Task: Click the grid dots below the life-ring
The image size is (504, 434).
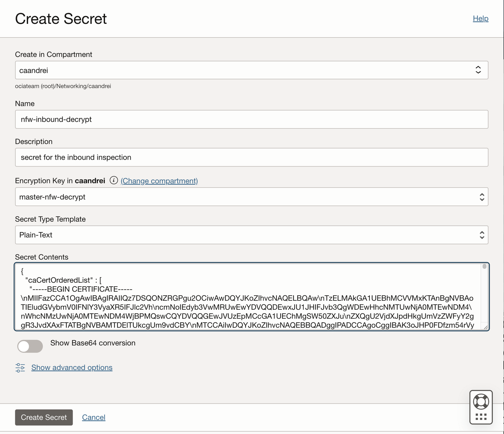Action: [481, 417]
